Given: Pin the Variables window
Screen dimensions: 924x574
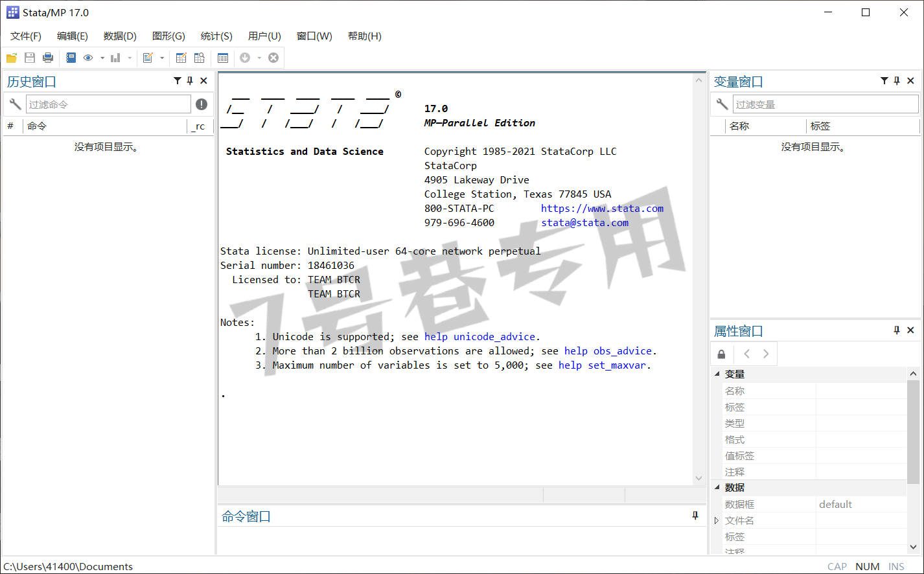Looking at the screenshot, I should point(897,80).
